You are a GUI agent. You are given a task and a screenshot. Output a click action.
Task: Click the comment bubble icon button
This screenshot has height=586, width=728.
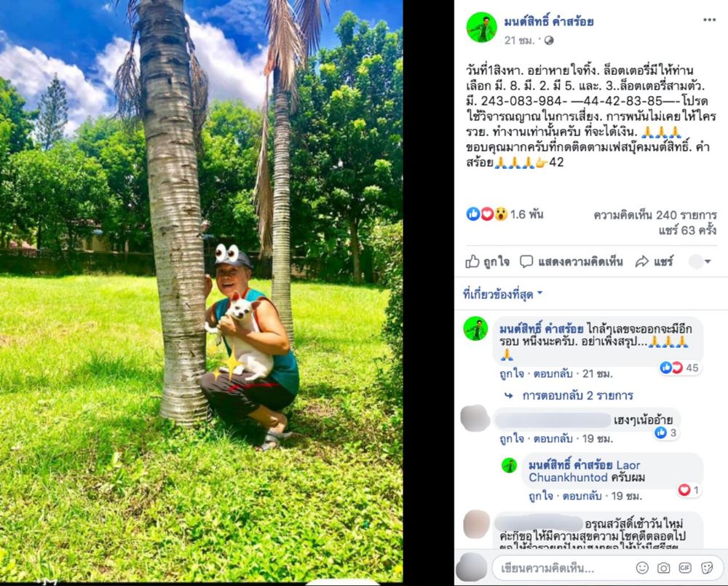571,262
